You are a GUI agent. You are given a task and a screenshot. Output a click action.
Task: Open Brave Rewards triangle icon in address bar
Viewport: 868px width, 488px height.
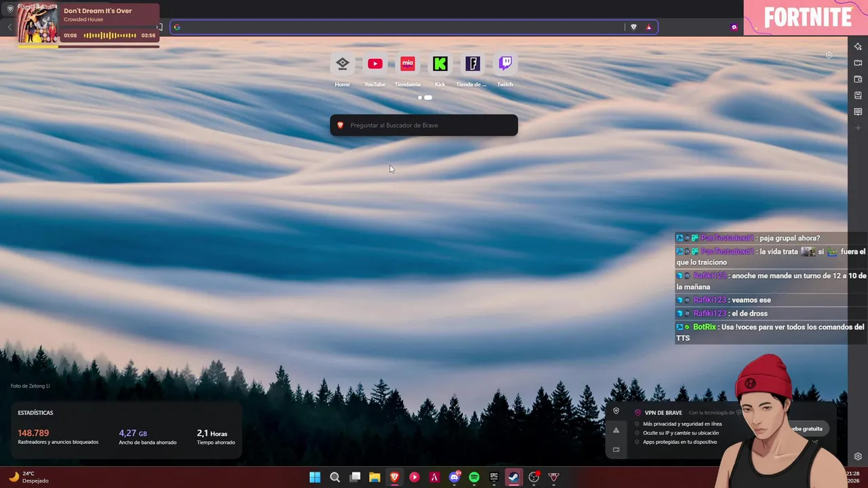pos(649,27)
